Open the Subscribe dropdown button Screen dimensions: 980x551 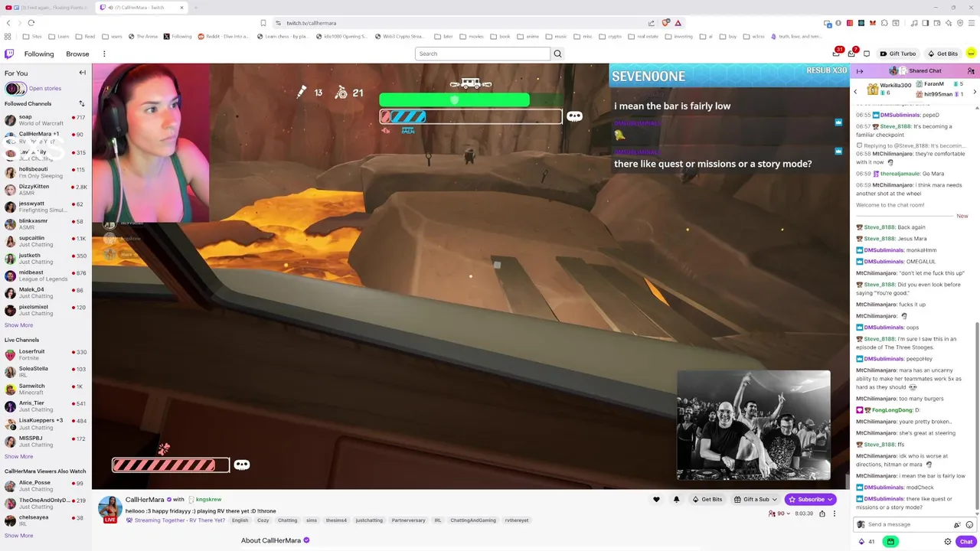click(810, 500)
